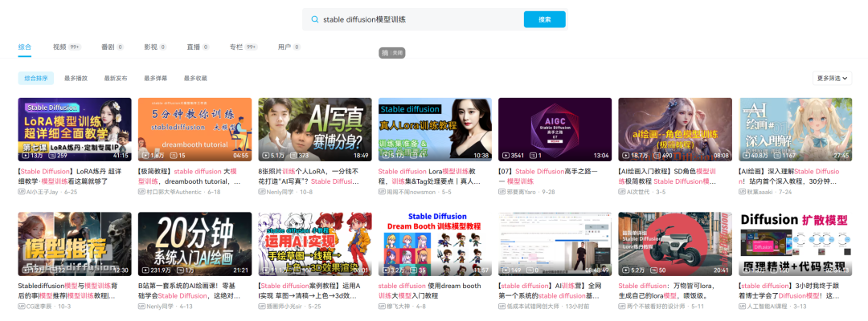The width and height of the screenshot is (868, 321).
Task: Sort results by 最多播放
Action: pyautogui.click(x=76, y=79)
